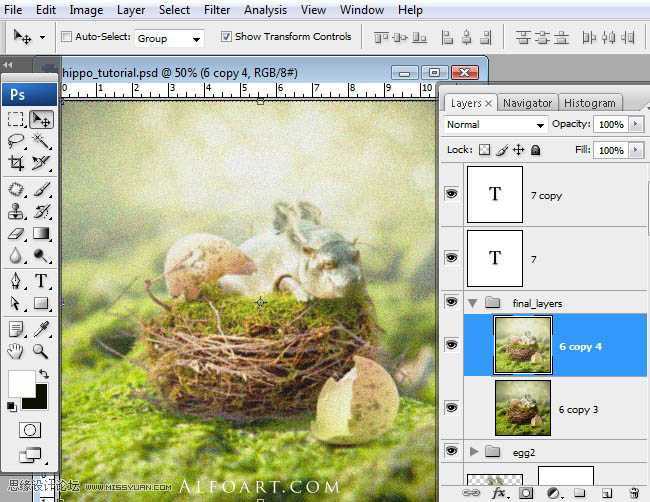The width and height of the screenshot is (650, 502).
Task: Select the Crop tool
Action: 16,163
